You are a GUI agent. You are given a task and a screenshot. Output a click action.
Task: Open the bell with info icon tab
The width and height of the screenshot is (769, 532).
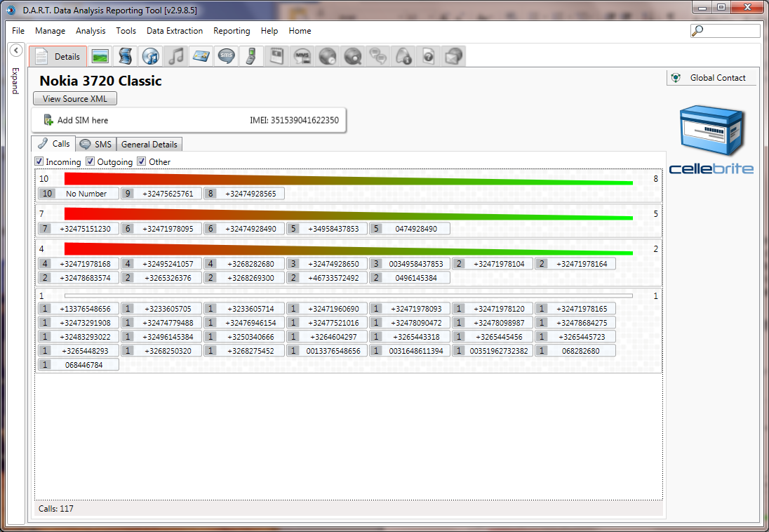[403, 56]
